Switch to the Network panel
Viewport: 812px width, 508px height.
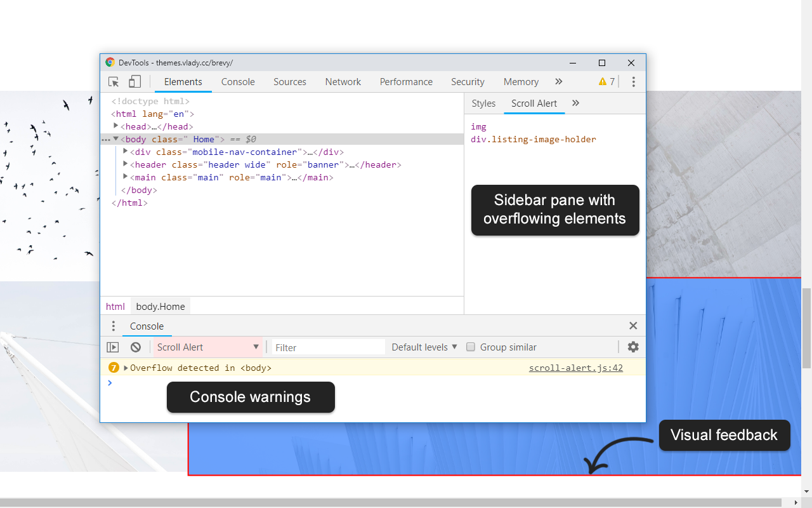[343, 81]
